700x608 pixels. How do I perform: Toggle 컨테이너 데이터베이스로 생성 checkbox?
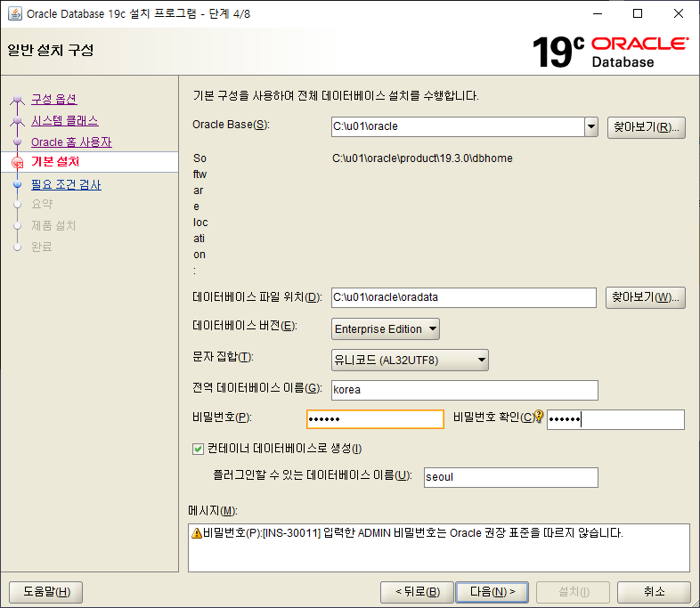click(198, 449)
